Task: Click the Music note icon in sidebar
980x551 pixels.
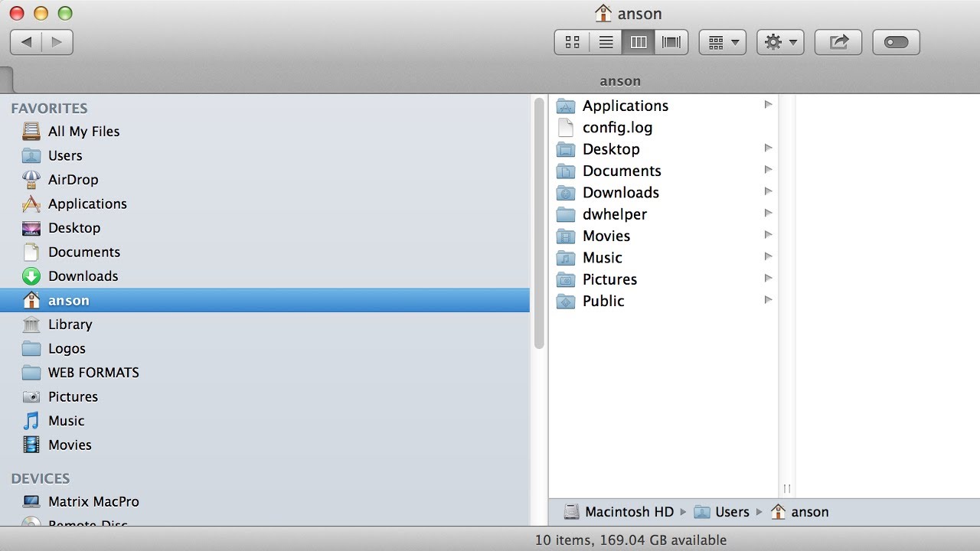Action: [31, 421]
